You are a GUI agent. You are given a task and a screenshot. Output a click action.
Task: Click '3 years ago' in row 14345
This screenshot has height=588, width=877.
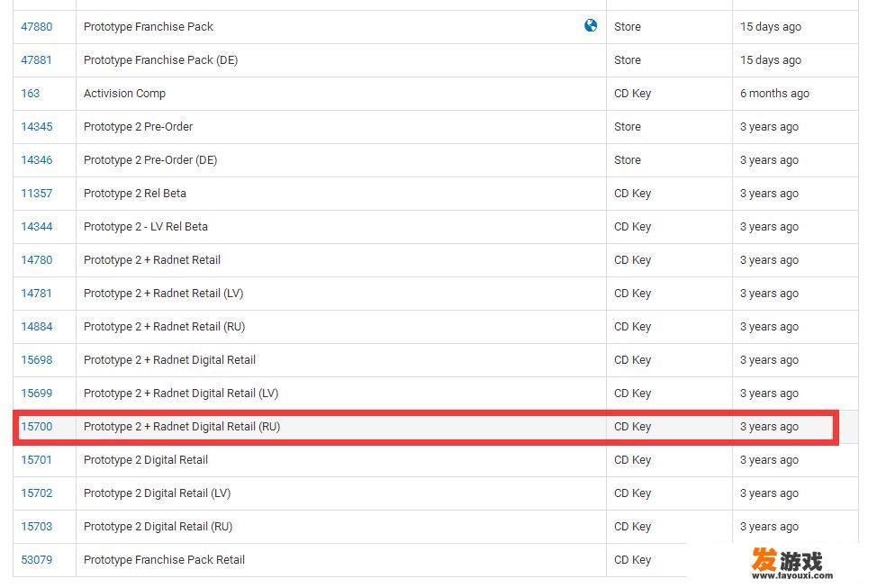pos(769,126)
